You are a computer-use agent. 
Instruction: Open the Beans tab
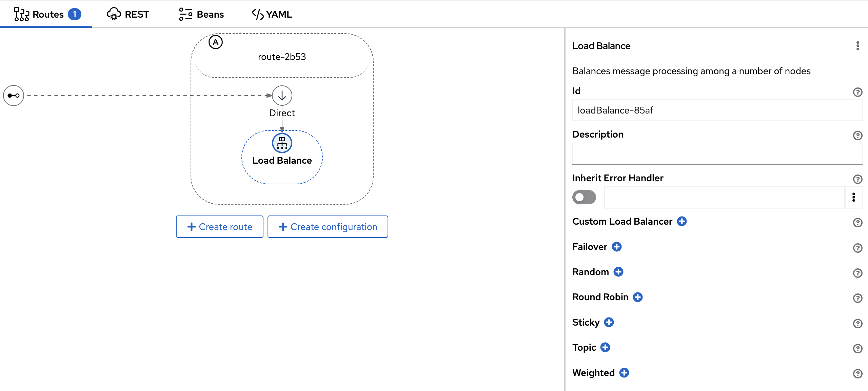pyautogui.click(x=201, y=14)
